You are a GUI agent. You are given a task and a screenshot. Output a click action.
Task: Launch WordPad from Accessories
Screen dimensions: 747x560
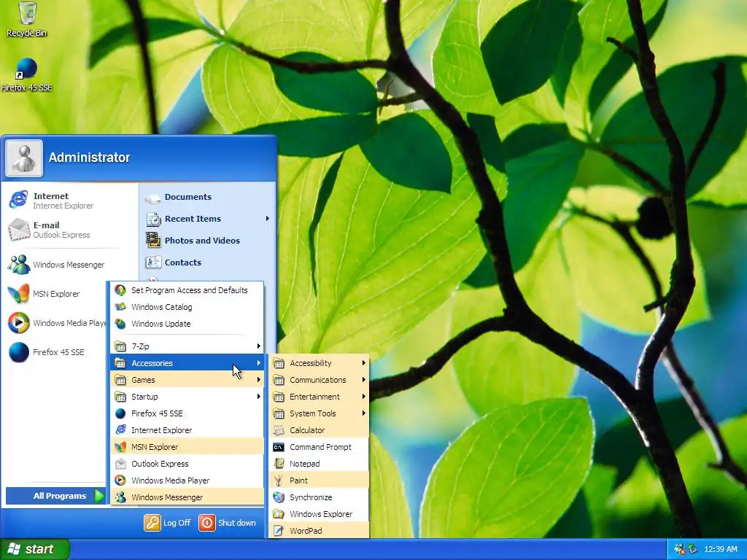pyautogui.click(x=320, y=531)
